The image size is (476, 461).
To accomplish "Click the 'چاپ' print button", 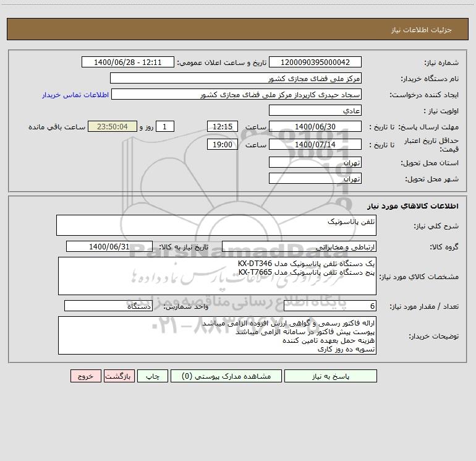I will point(153,376).
